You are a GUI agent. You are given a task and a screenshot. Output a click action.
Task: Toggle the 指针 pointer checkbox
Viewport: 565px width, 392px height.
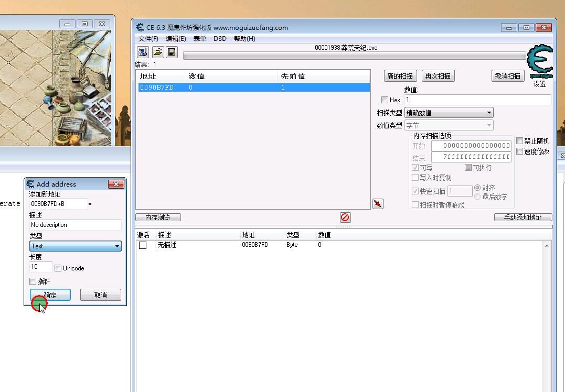coord(33,281)
